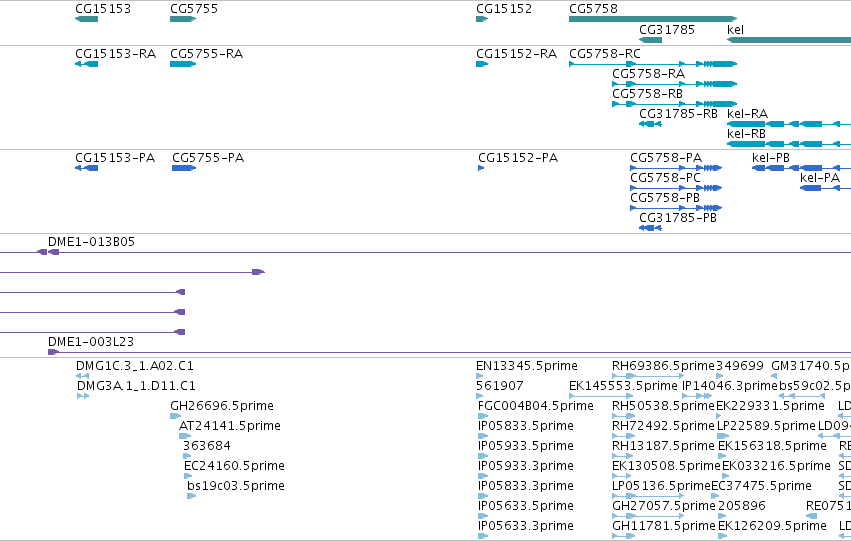Click EST bs19c03.5prime label
The height and width of the screenshot is (541, 851).
point(236,486)
